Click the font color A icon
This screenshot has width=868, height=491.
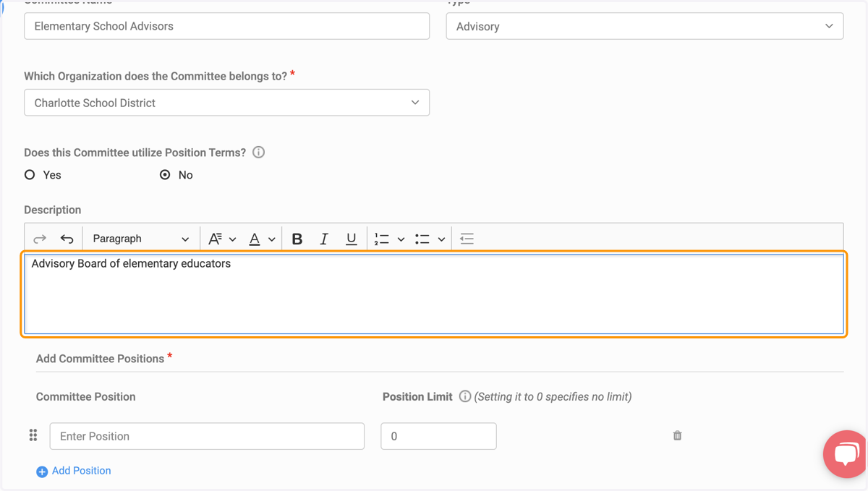pos(255,239)
